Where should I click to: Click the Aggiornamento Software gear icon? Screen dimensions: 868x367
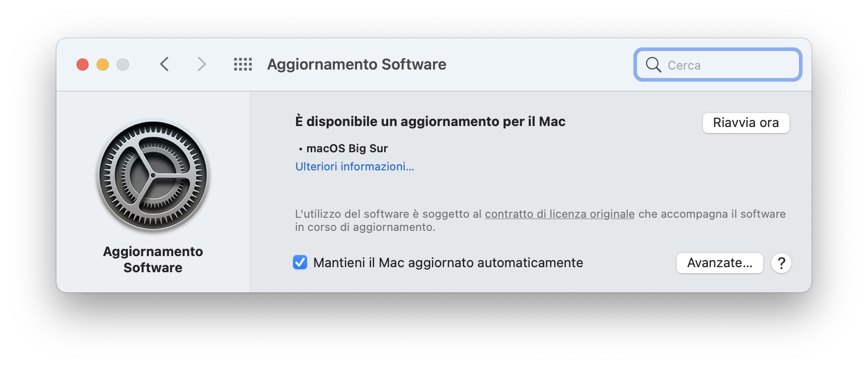coord(152,175)
